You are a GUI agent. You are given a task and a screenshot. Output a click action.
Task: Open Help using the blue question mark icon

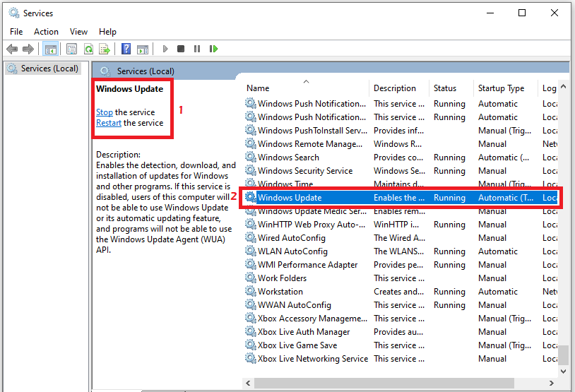126,49
